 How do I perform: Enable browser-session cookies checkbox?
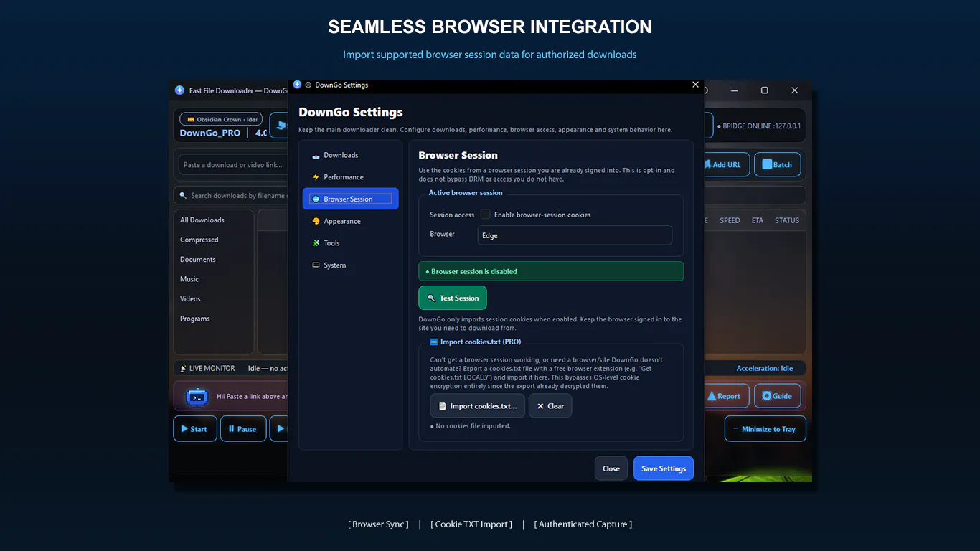[486, 215]
